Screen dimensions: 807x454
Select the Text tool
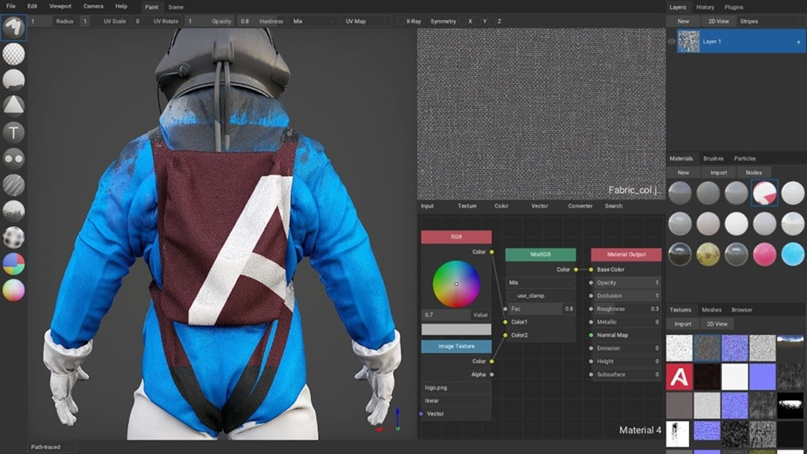[x=14, y=132]
